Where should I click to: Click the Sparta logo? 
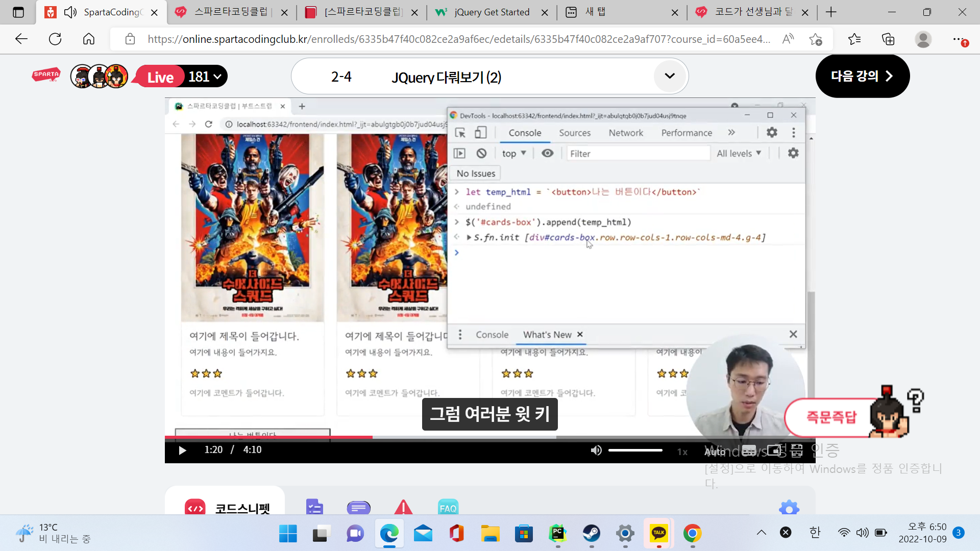pyautogui.click(x=46, y=76)
